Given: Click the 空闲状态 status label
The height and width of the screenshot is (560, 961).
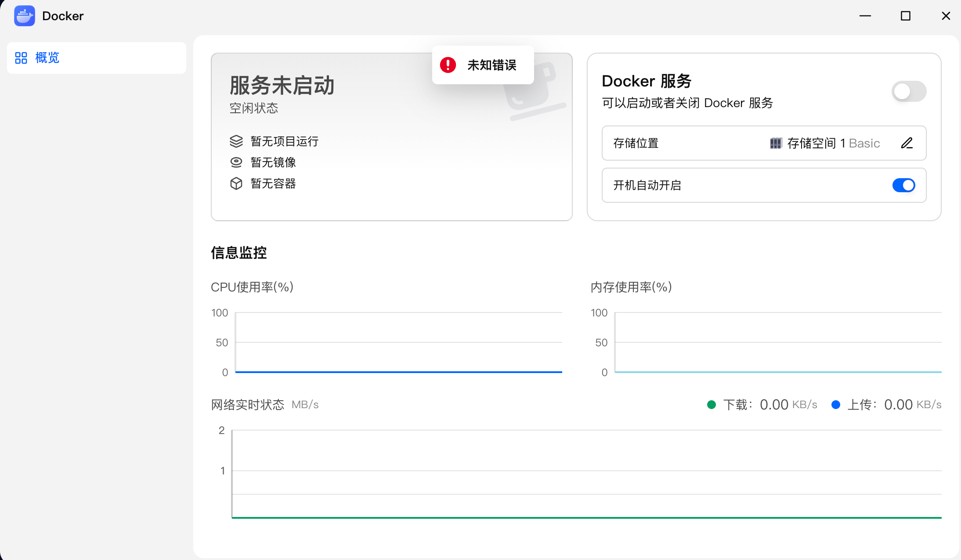Looking at the screenshot, I should (x=254, y=108).
